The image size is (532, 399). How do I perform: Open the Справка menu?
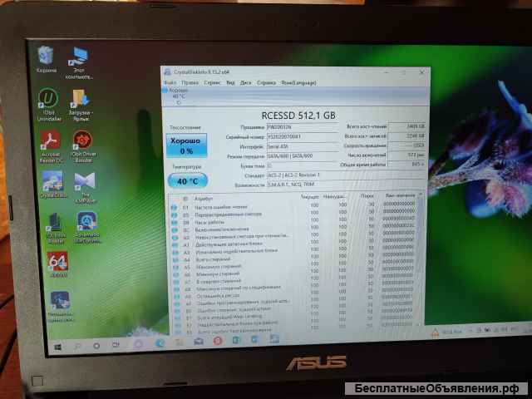266,82
